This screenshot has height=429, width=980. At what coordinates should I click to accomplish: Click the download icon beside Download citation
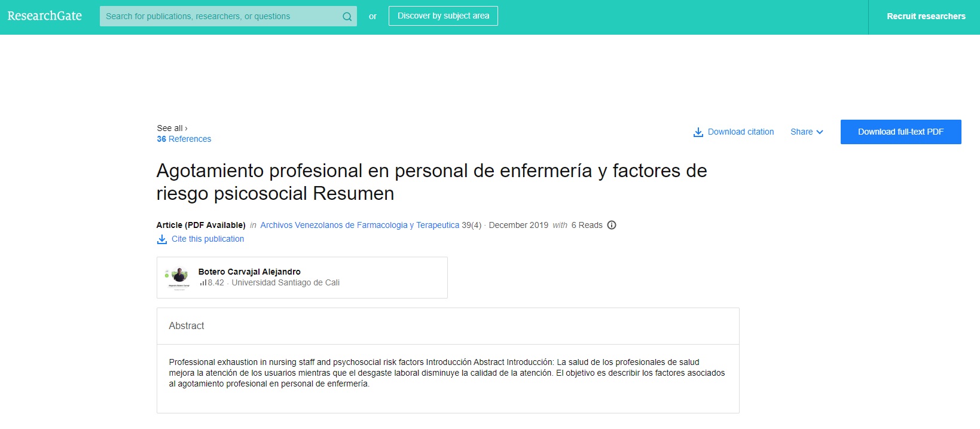tap(698, 132)
